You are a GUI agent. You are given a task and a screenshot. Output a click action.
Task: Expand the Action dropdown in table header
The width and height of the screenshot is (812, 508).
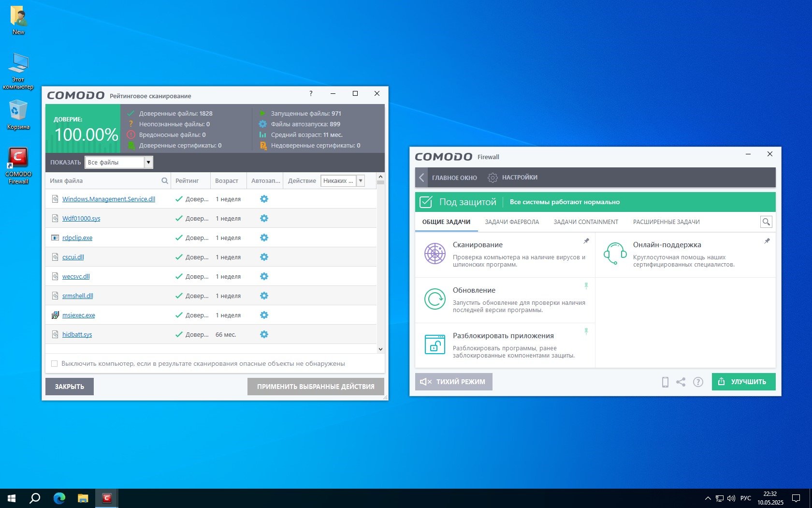pos(360,181)
